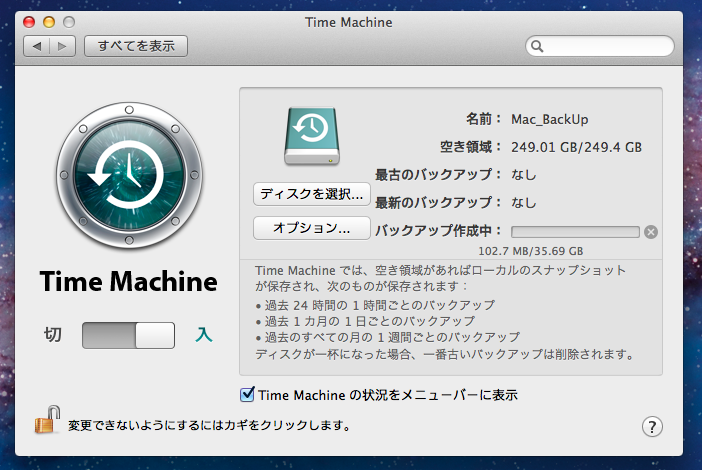Image resolution: width=702 pixels, height=470 pixels.
Task: Click the 切 (off) label beside the switch
Action: (52, 335)
